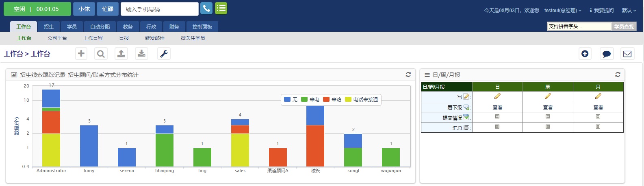Screen dimensions: 644x186
Task: Toggle the 来访 legend series
Action: (332, 99)
